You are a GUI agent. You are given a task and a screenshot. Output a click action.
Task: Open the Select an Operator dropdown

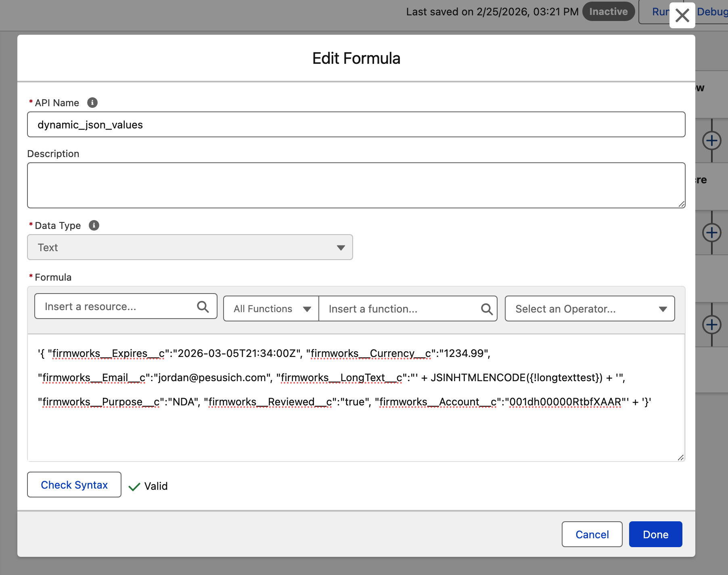tap(589, 308)
